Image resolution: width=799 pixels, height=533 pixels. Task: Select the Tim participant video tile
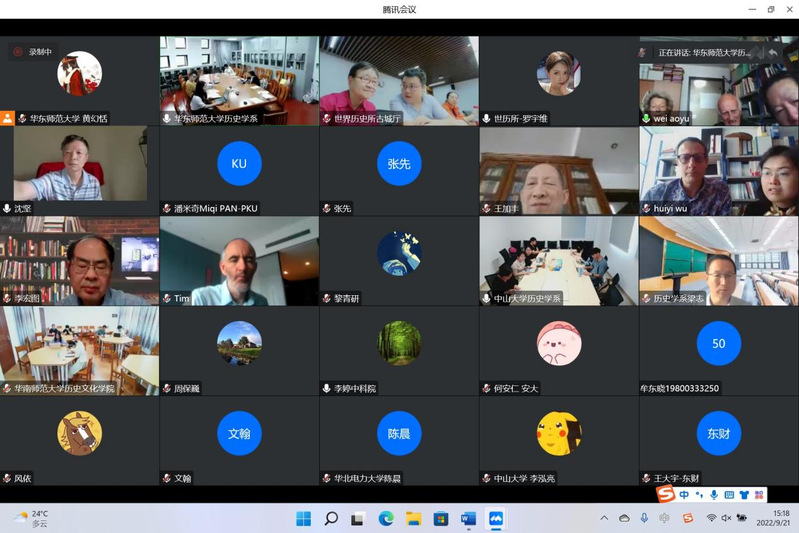coord(239,260)
